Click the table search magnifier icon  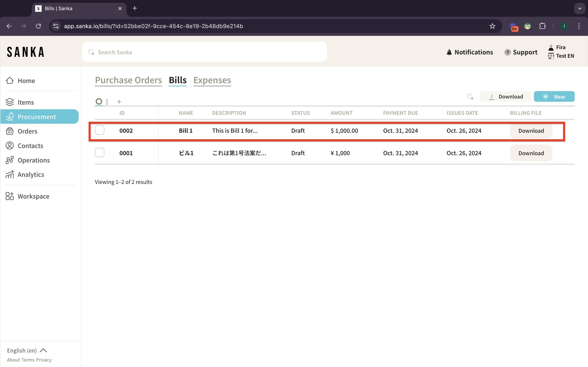(x=470, y=97)
